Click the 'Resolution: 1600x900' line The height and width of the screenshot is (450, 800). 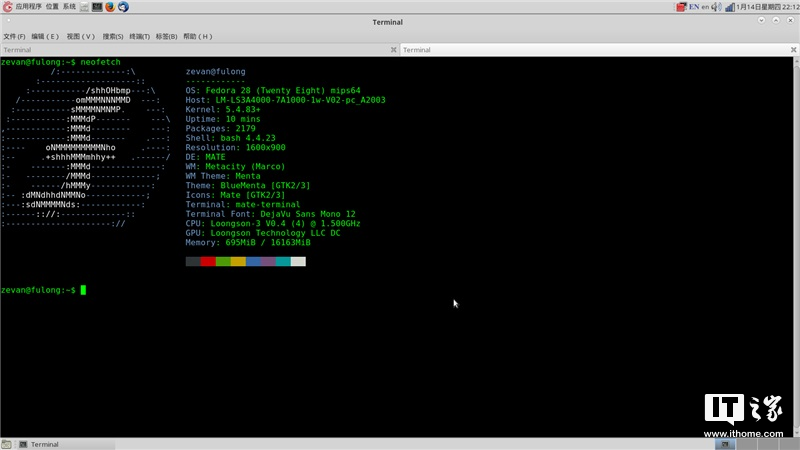[x=236, y=147]
